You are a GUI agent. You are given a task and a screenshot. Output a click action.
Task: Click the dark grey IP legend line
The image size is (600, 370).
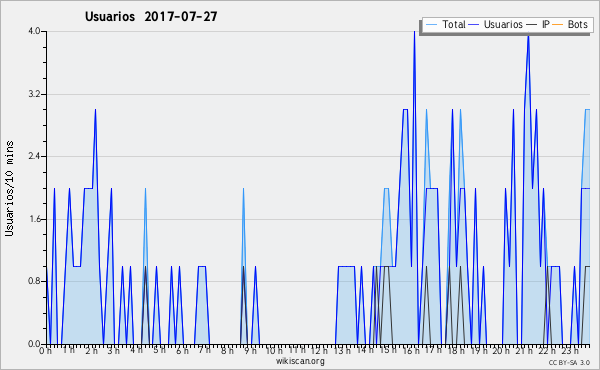(532, 25)
